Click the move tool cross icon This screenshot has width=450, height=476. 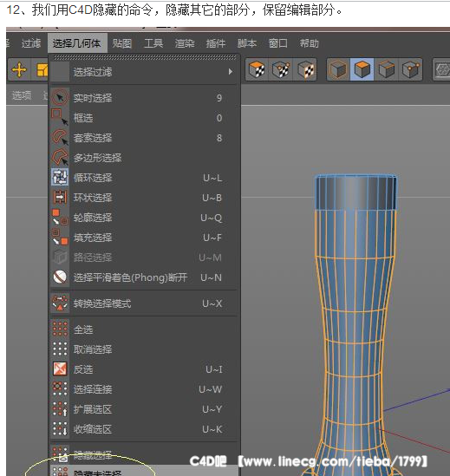[19, 69]
